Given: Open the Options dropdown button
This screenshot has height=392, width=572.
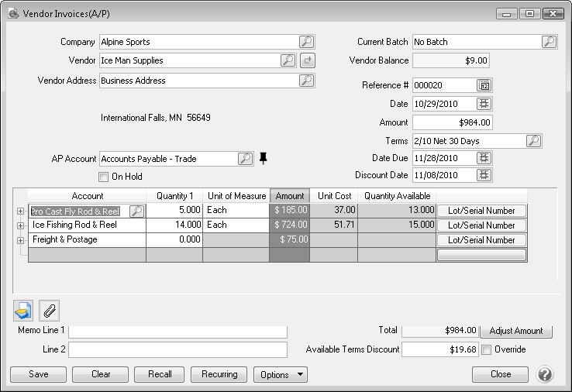Looking at the screenshot, I should click(x=281, y=374).
